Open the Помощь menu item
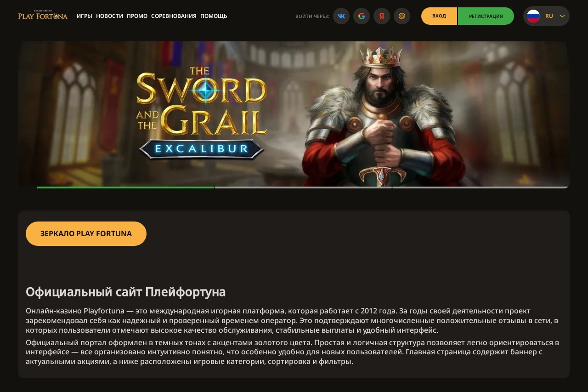 click(x=214, y=16)
